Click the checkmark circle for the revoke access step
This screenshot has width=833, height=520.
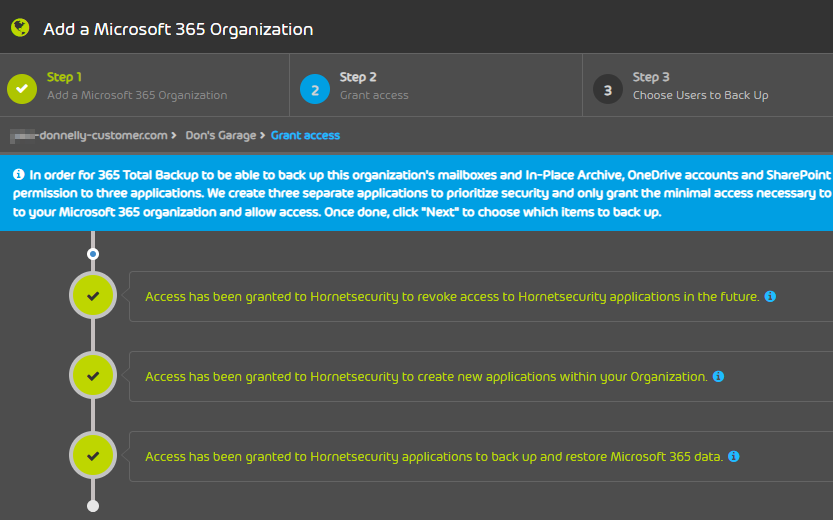click(x=93, y=296)
